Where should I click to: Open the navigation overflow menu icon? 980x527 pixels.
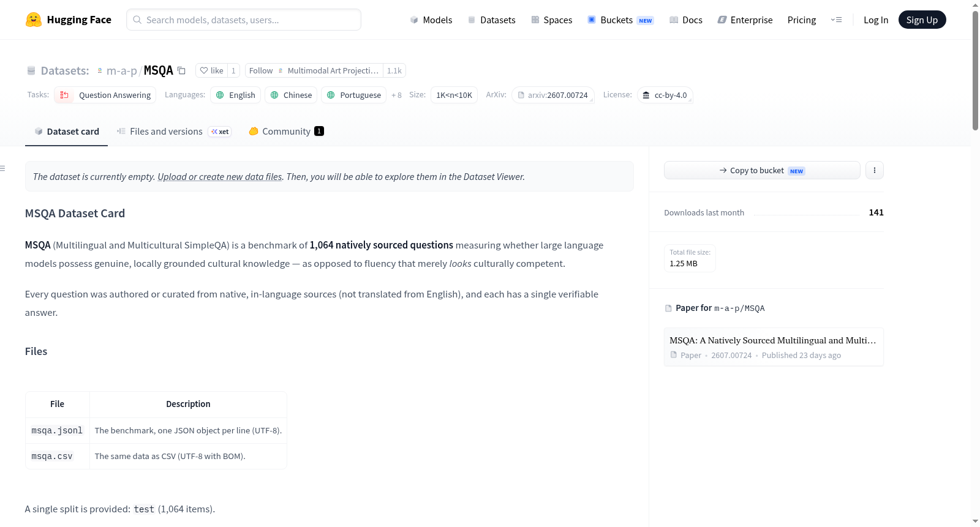point(836,20)
